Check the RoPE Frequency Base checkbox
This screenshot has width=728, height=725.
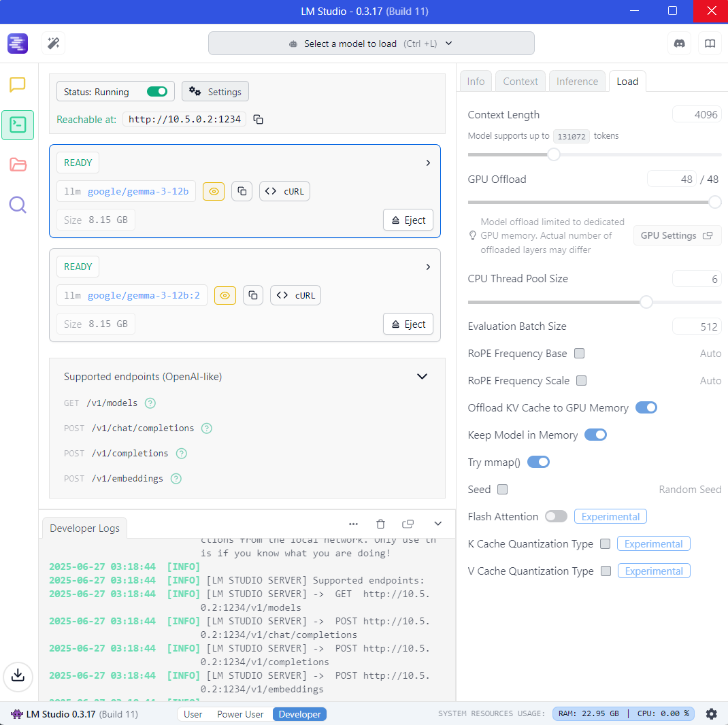point(580,354)
